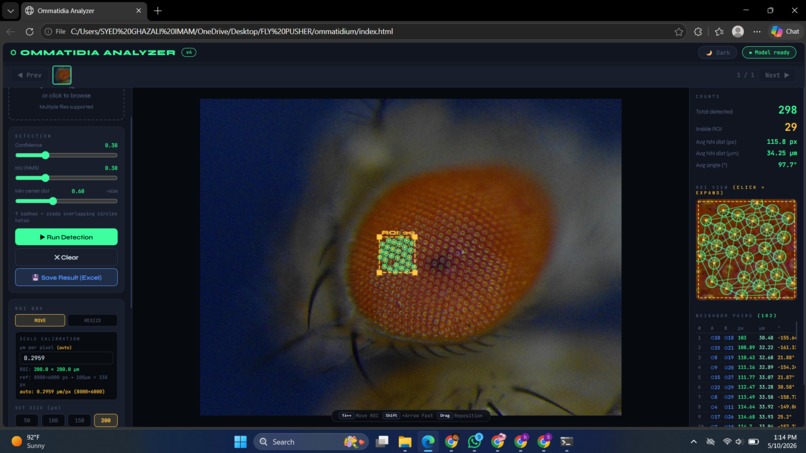Viewport: 806px width, 453px height.
Task: Run Detection on the image
Action: [x=66, y=237]
